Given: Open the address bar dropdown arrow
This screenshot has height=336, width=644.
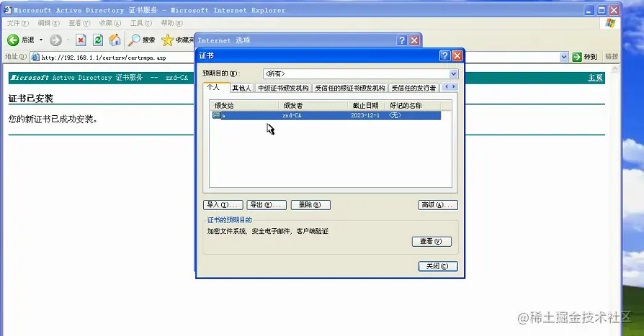Looking at the screenshot, I should pyautogui.click(x=564, y=57).
